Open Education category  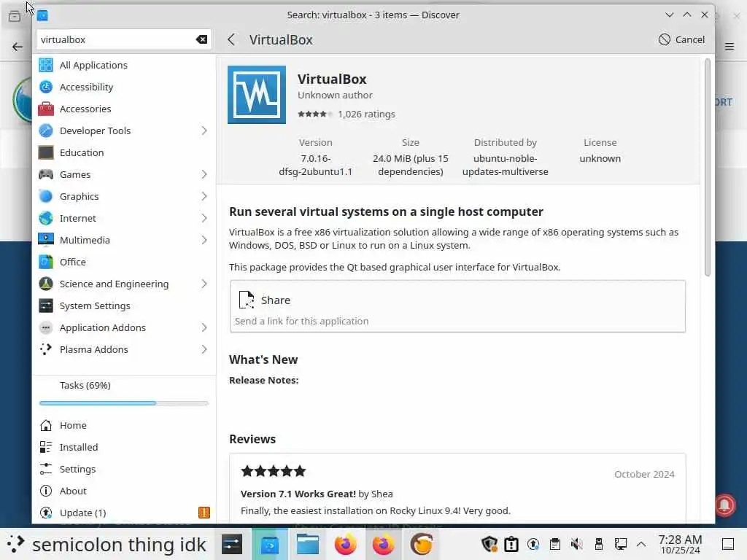(x=124, y=153)
